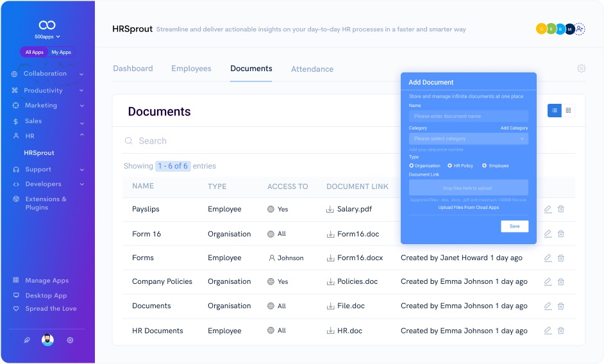The width and height of the screenshot is (604, 364).
Task: Switch to grid view
Action: click(x=568, y=111)
